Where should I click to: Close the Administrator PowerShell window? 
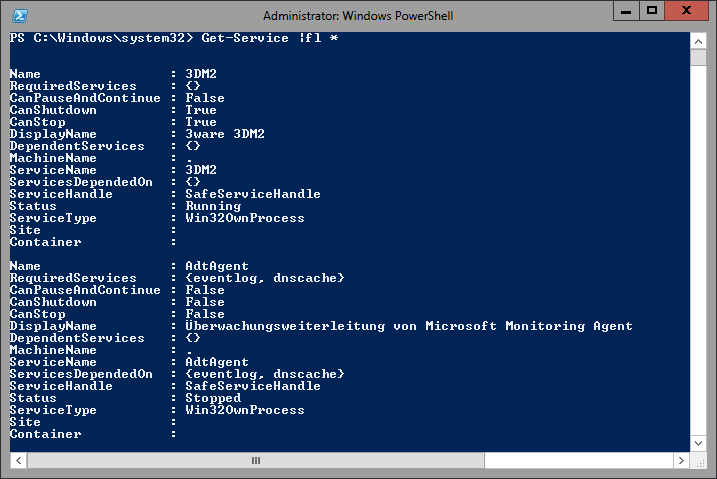(x=686, y=11)
